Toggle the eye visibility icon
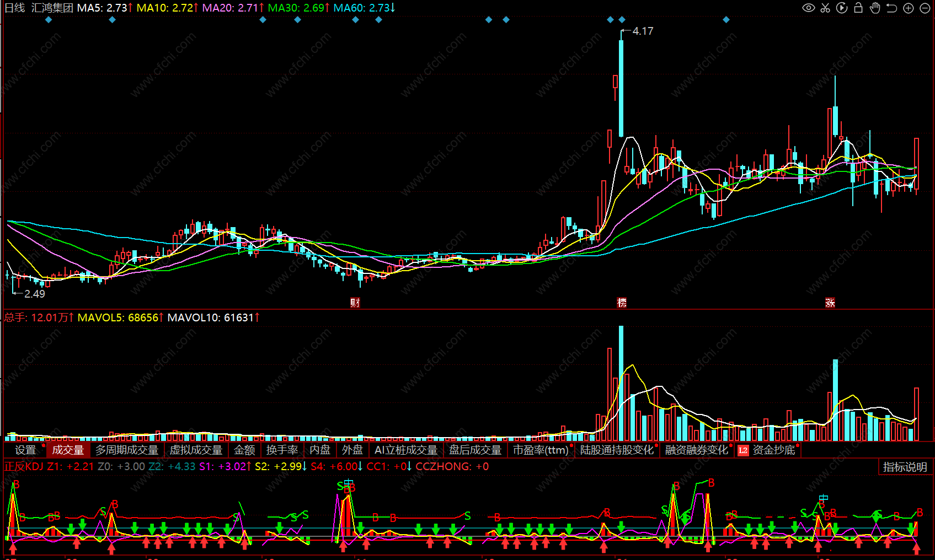 [x=808, y=8]
